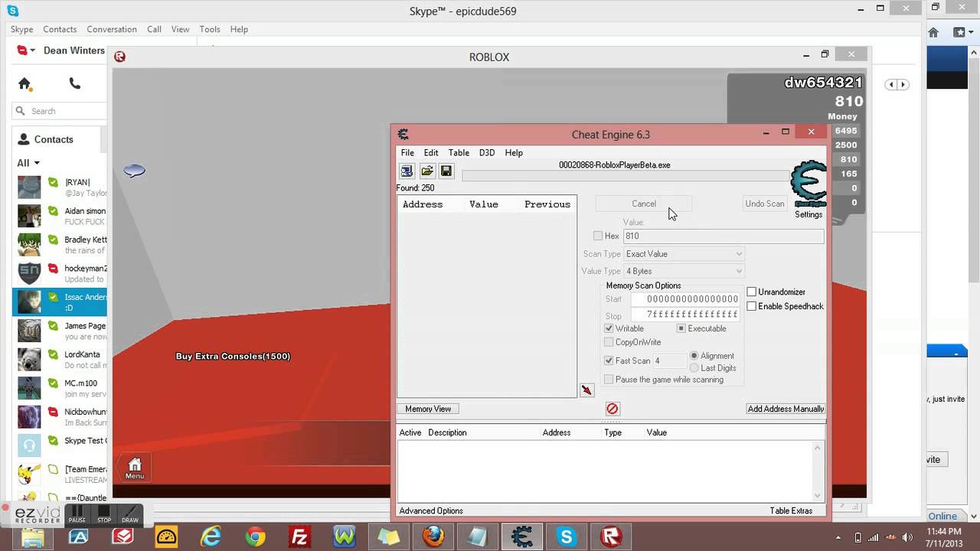Click the open file folder icon in Cheat Engine
The width and height of the screenshot is (980, 551).
click(x=427, y=171)
